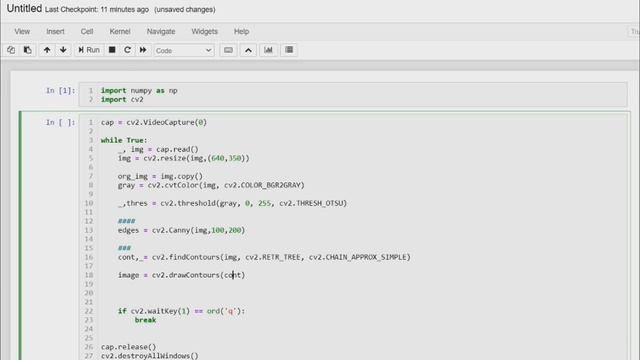
Task: Click the while True: line
Action: 124,140
